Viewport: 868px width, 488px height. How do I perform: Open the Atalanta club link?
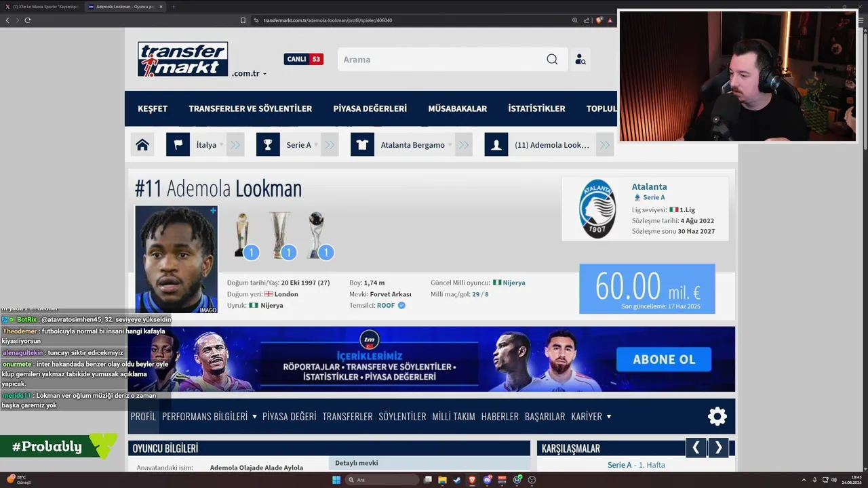click(650, 186)
